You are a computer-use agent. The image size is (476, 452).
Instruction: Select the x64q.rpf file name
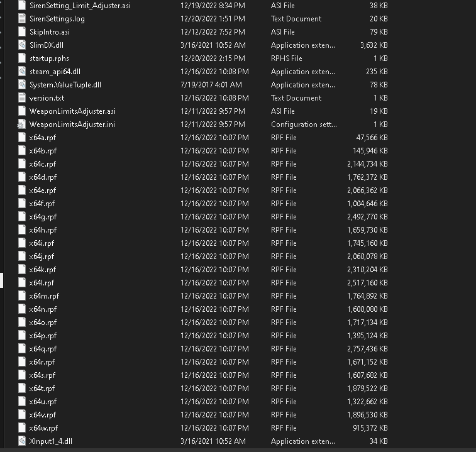[x=43, y=349]
